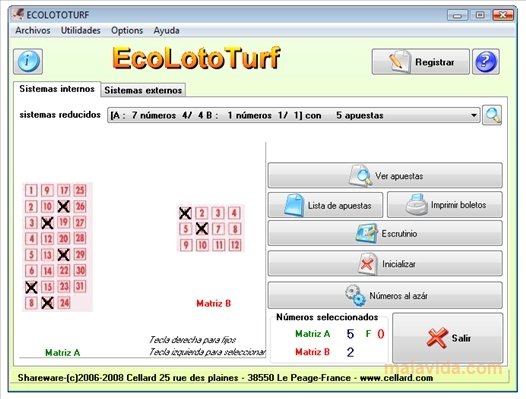
Task: Open Lista de apuestas
Action: (x=325, y=205)
